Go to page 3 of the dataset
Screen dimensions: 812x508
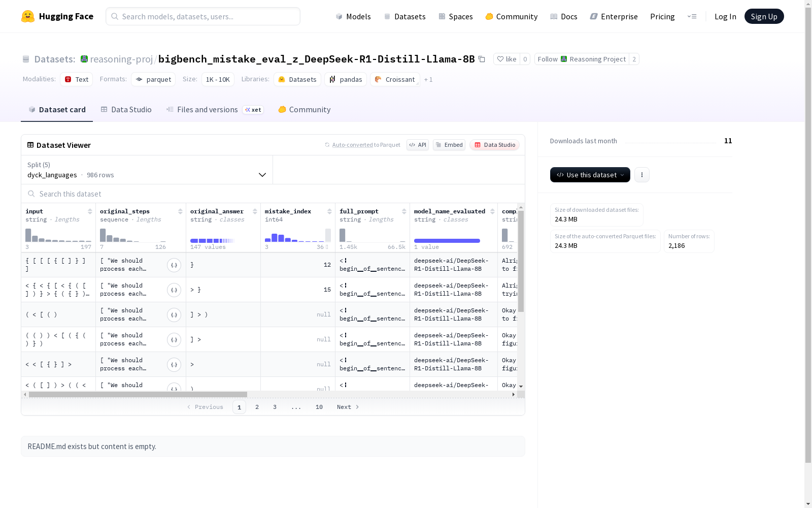(x=275, y=407)
